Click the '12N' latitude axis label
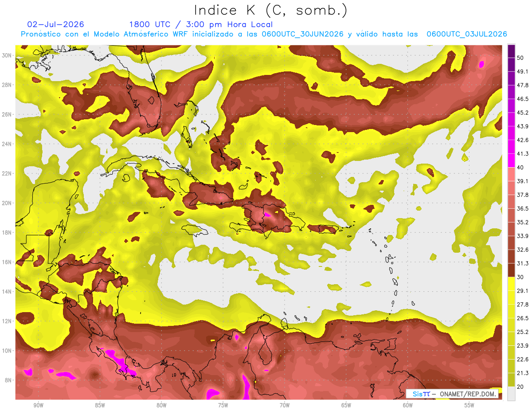 [7, 321]
